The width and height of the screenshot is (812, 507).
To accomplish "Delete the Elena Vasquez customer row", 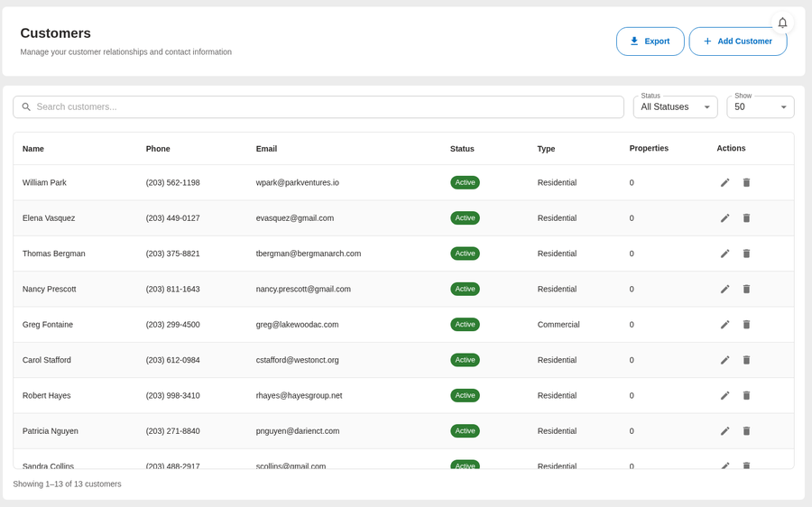I will [746, 218].
